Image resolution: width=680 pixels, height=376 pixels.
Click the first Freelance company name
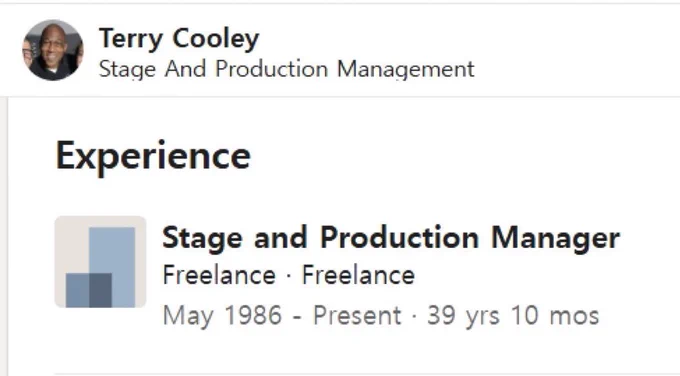coord(219,275)
